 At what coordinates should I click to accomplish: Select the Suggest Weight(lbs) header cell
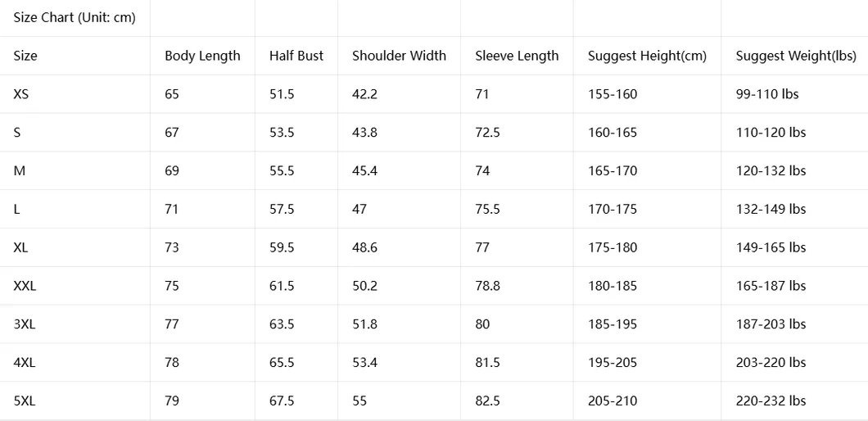pos(795,56)
